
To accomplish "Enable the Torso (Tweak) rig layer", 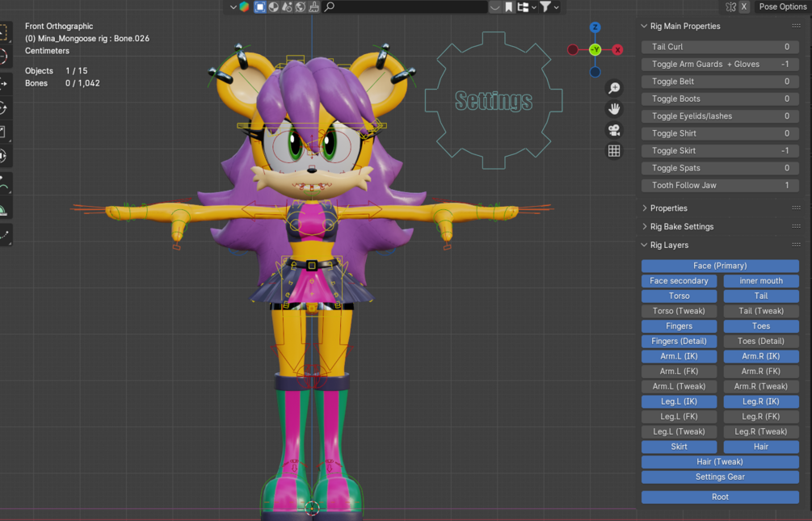I will [679, 311].
